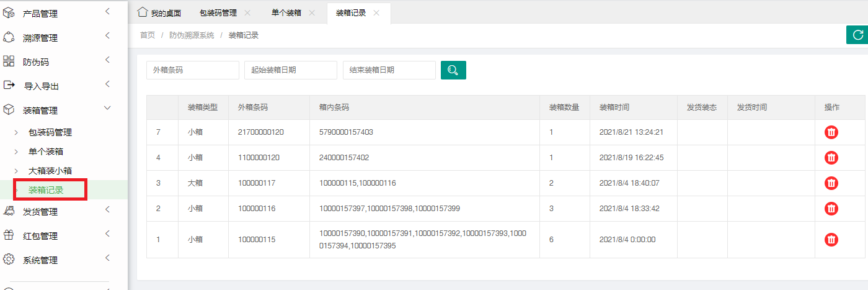Click trash icon for row number 1
This screenshot has height=290, width=868.
(831, 240)
